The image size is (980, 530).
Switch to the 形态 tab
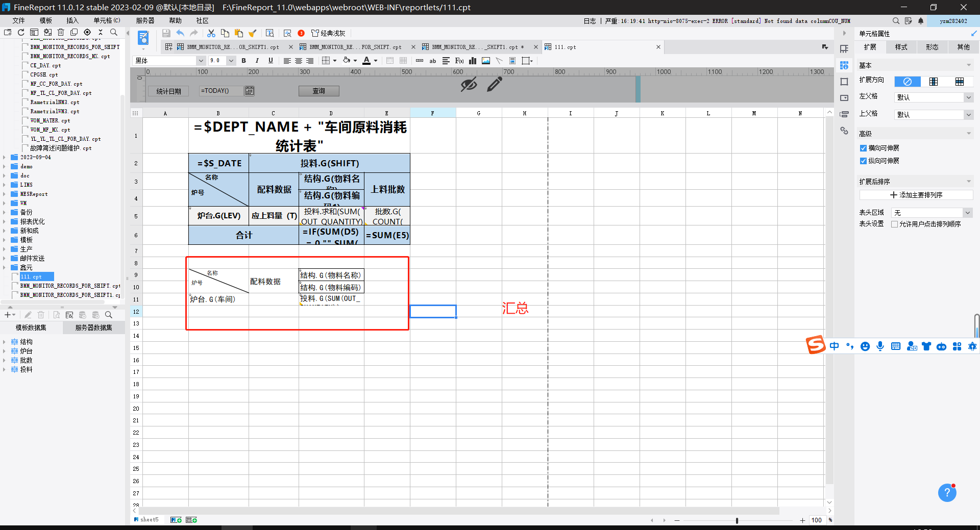point(932,47)
